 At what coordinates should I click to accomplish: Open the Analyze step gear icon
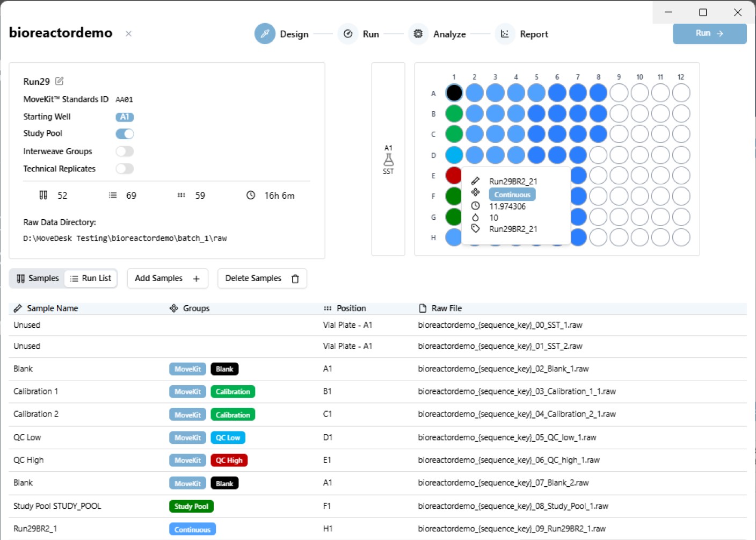(418, 34)
